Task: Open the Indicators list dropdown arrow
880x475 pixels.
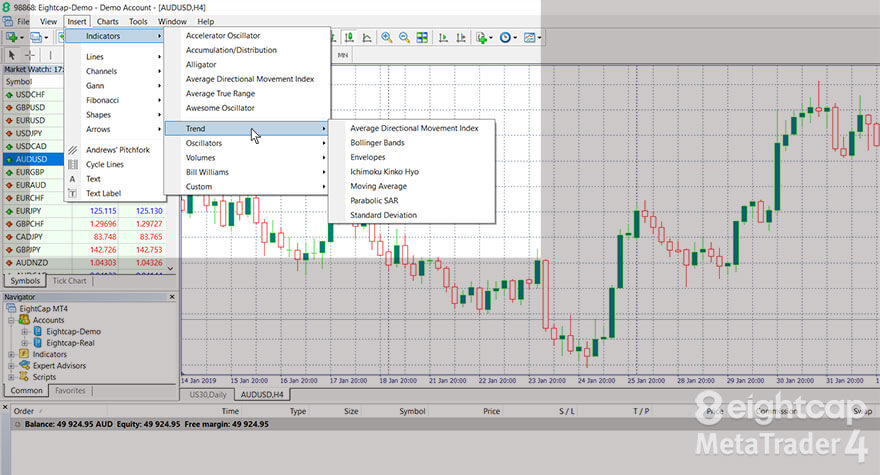Action: point(491,38)
